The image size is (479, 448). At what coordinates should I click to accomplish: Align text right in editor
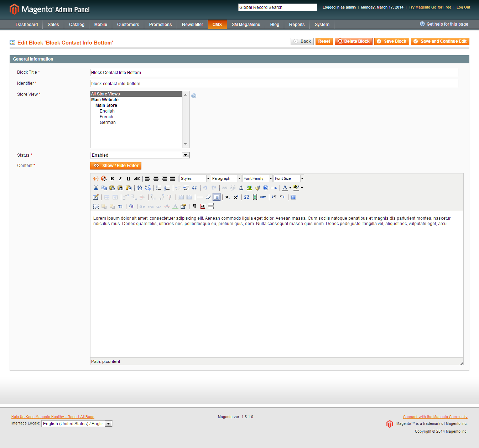point(164,178)
